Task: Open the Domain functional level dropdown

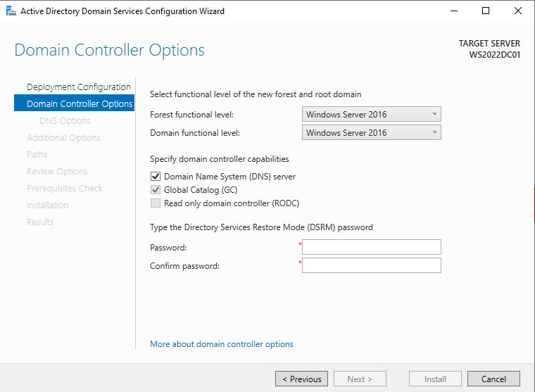Action: point(371,132)
